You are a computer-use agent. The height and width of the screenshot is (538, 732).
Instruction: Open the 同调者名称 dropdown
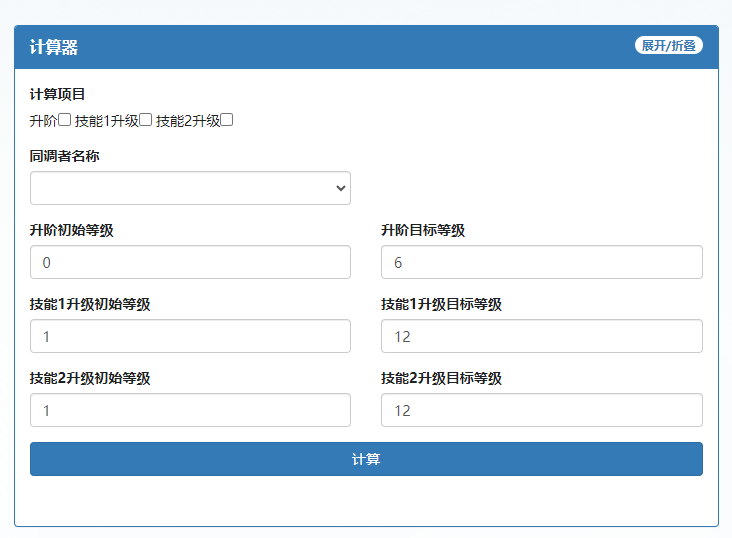[x=190, y=188]
